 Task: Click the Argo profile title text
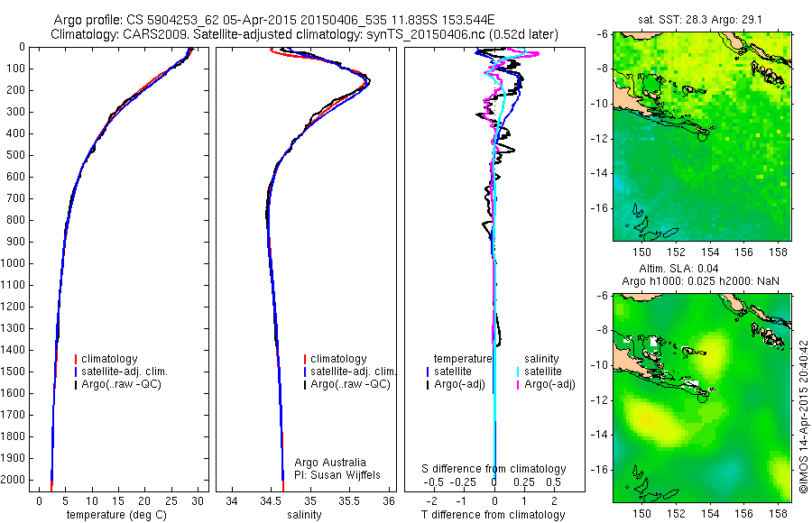point(274,20)
